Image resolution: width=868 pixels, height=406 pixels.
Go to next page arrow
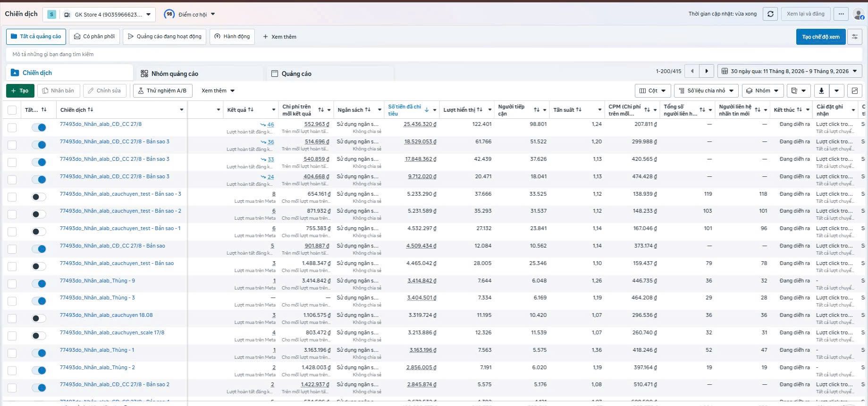point(707,71)
